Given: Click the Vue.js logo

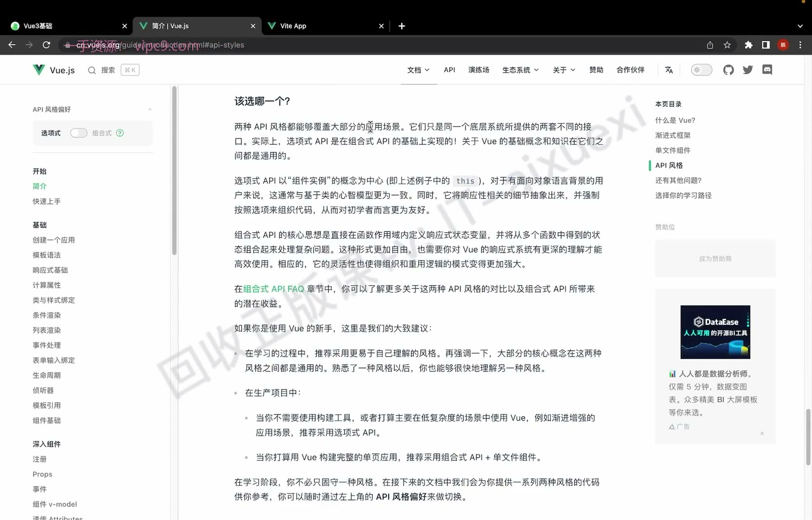Looking at the screenshot, I should pyautogui.click(x=54, y=70).
